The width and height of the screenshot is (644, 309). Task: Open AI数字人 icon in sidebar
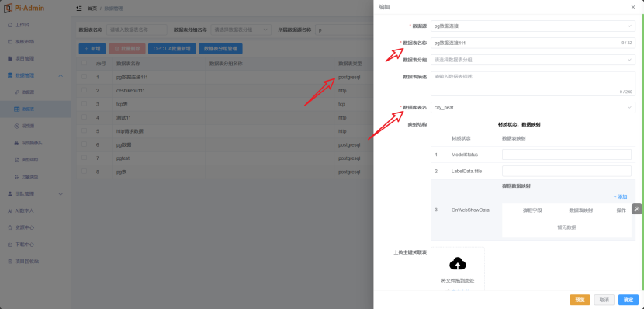point(10,210)
